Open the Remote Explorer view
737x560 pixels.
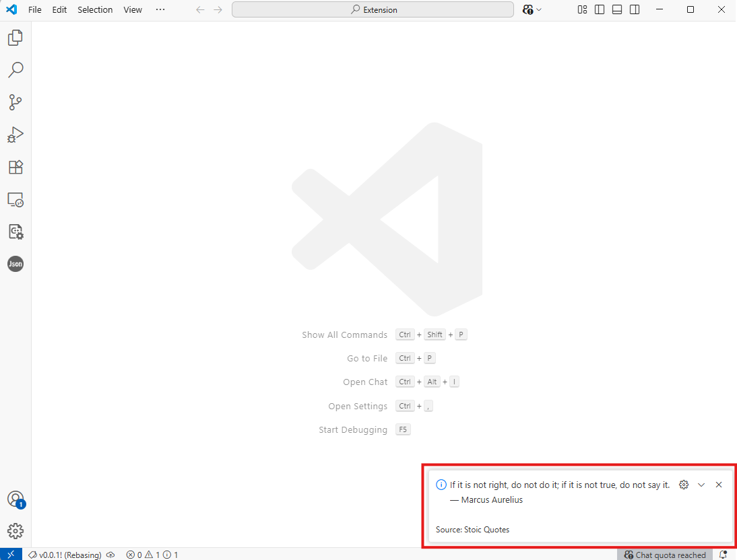pyautogui.click(x=15, y=200)
